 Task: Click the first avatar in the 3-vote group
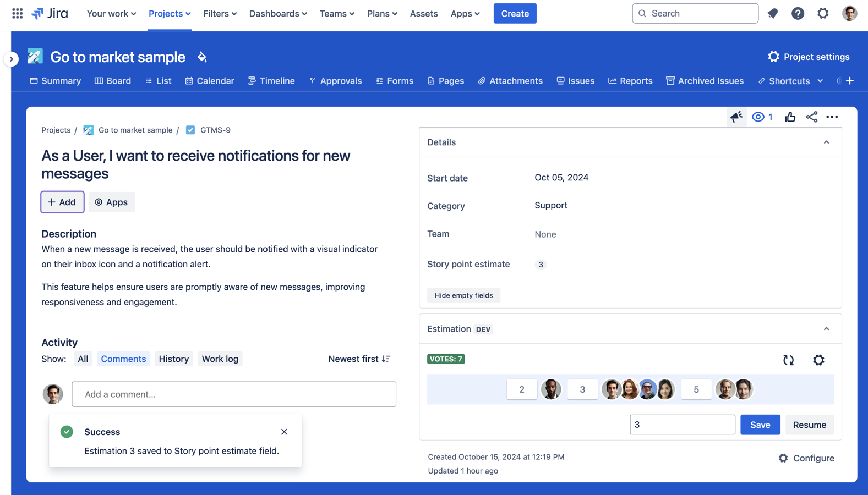611,389
